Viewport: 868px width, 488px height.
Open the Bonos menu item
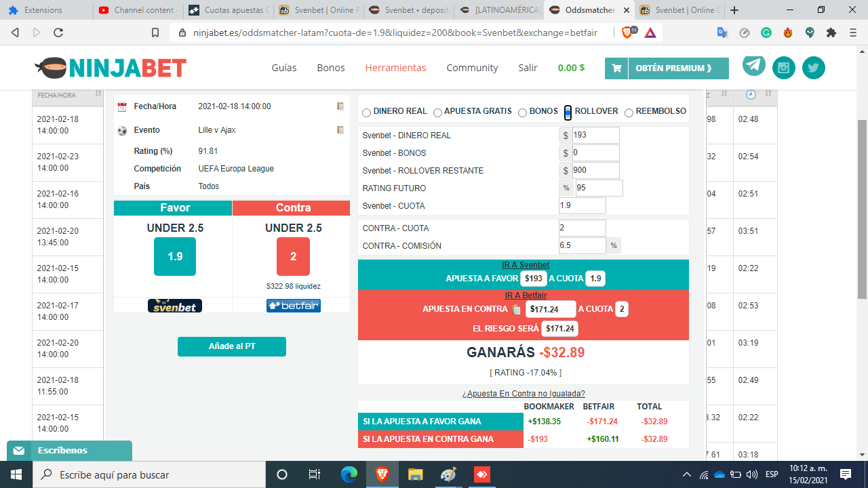tap(331, 68)
